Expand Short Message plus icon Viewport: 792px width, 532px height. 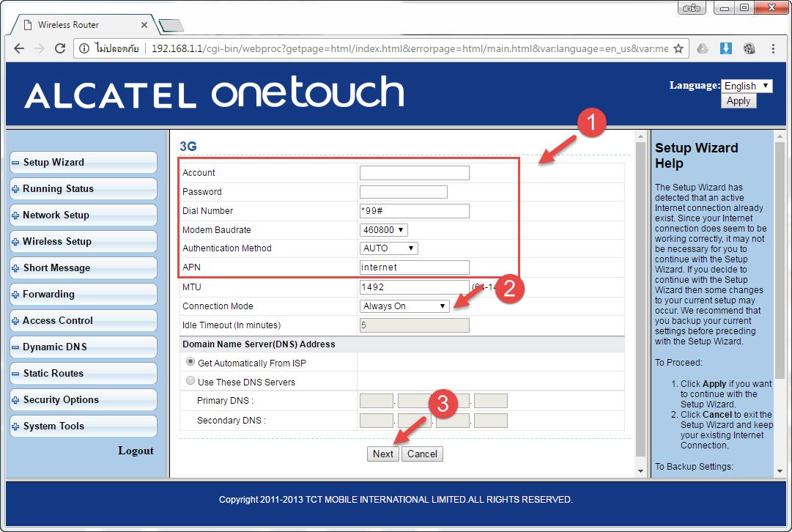pos(15,268)
